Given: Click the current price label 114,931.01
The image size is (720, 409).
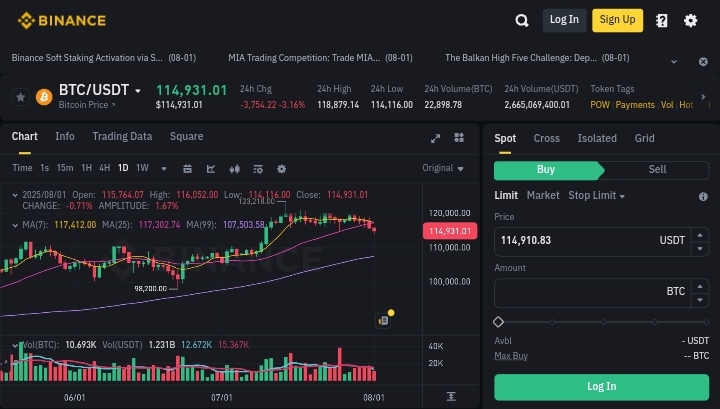Looking at the screenshot, I should point(450,231).
